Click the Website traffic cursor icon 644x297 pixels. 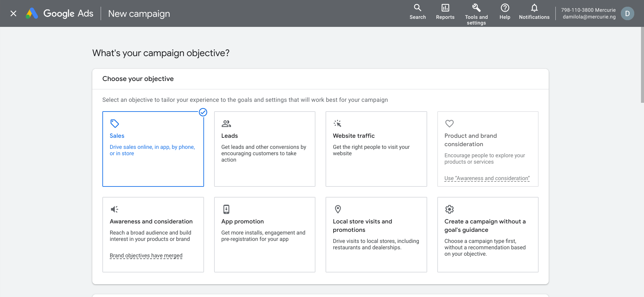[338, 124]
